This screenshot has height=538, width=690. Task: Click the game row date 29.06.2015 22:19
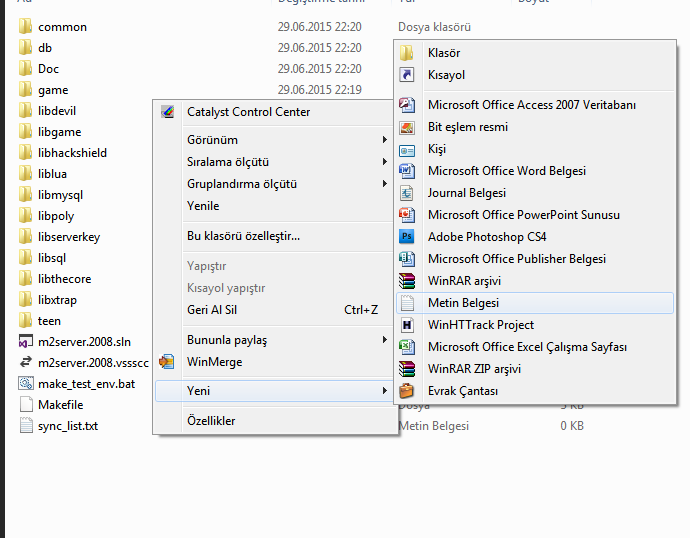319,90
